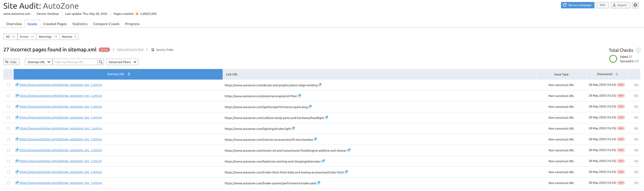The height and width of the screenshot is (191, 644).
Task: Hide the oil-filter row with eye icon
Action: click(636, 96)
